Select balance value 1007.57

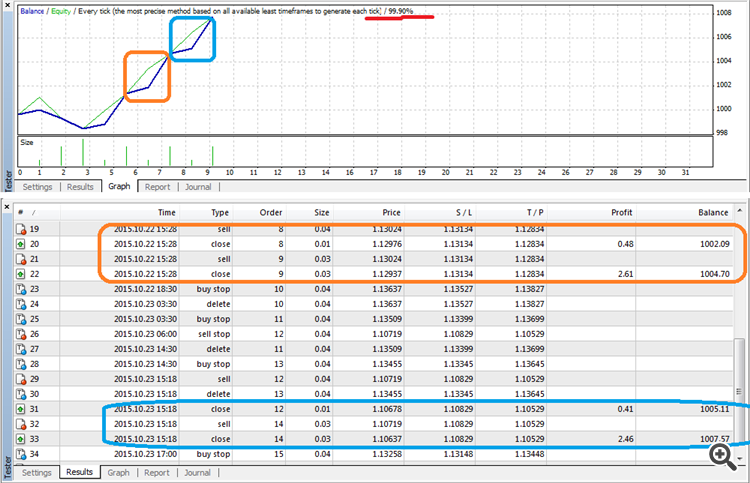[x=715, y=439]
